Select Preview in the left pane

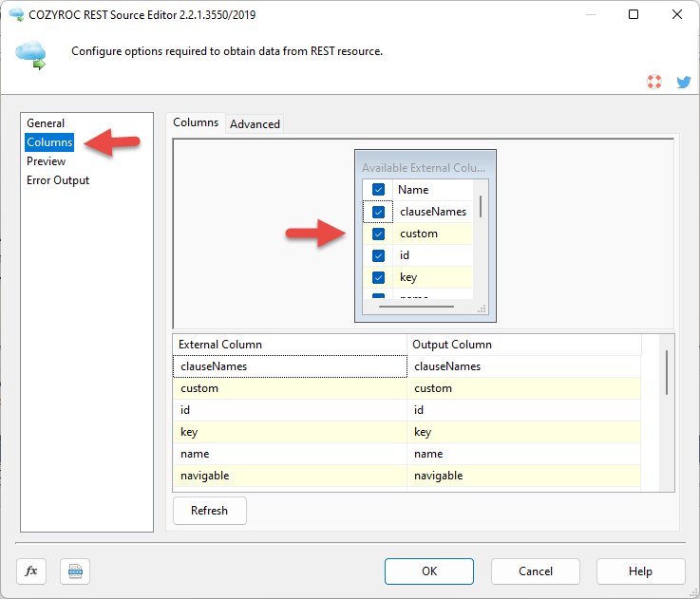[x=46, y=161]
